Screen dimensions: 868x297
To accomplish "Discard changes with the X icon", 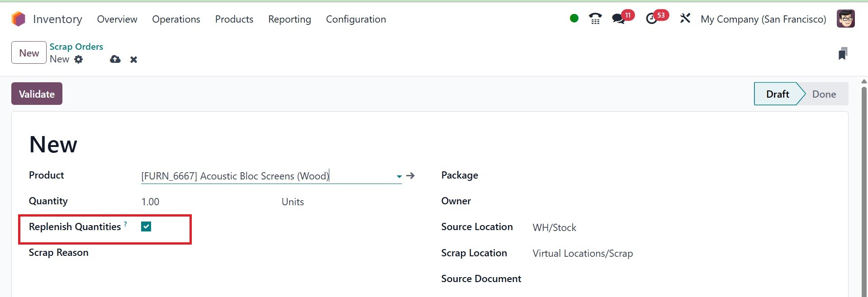I will pos(133,60).
